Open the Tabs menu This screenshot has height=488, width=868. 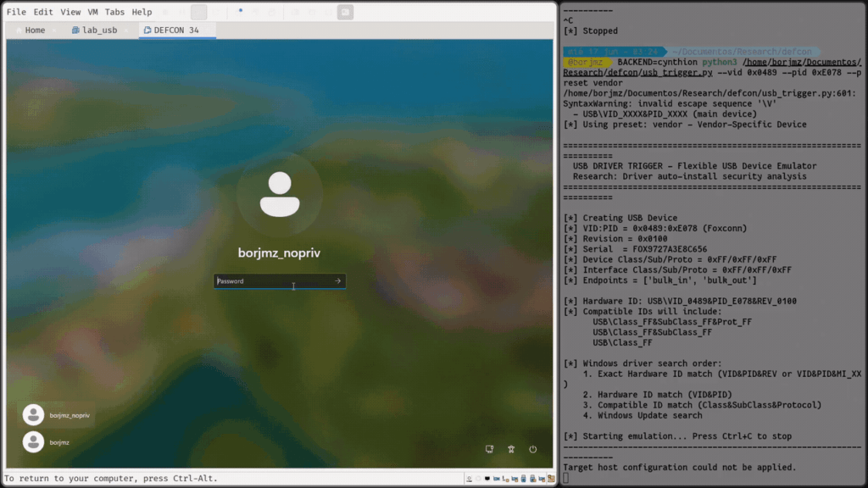point(114,12)
